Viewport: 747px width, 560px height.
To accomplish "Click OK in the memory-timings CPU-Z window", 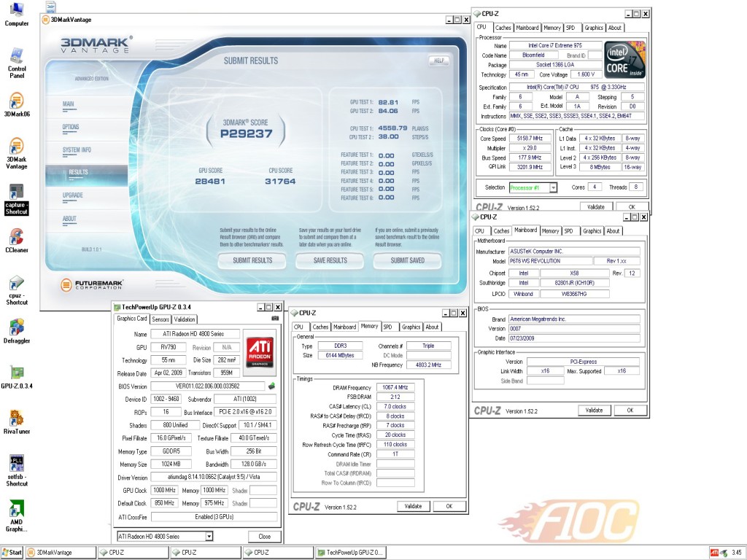I will [x=449, y=507].
